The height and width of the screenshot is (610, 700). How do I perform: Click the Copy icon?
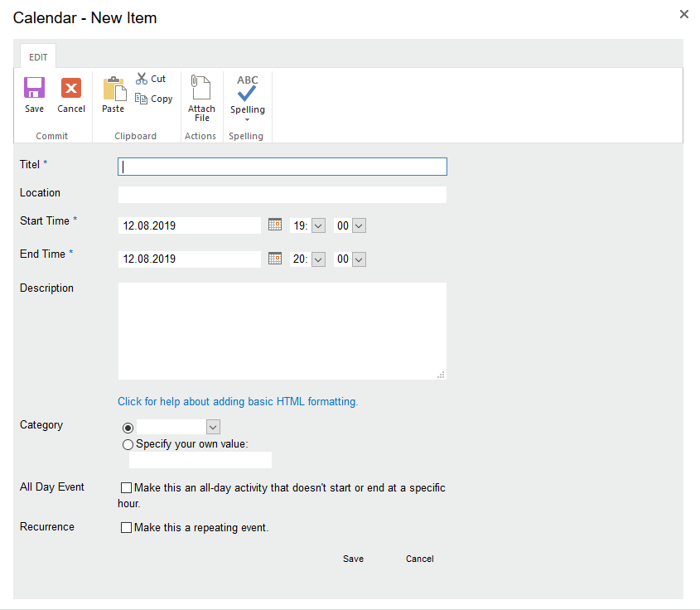tap(153, 98)
